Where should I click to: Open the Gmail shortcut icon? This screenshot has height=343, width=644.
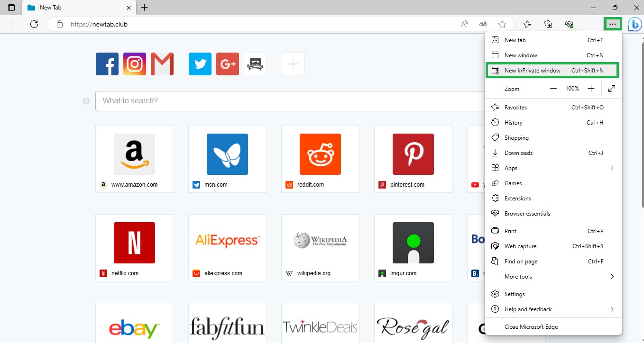[x=162, y=64]
